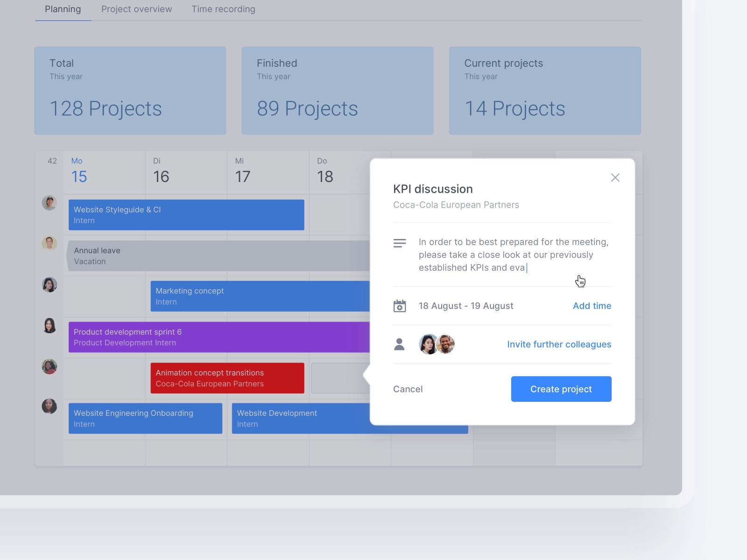Image resolution: width=747 pixels, height=560 pixels.
Task: Click avatar in Website Styleguide row
Action: [x=49, y=203]
